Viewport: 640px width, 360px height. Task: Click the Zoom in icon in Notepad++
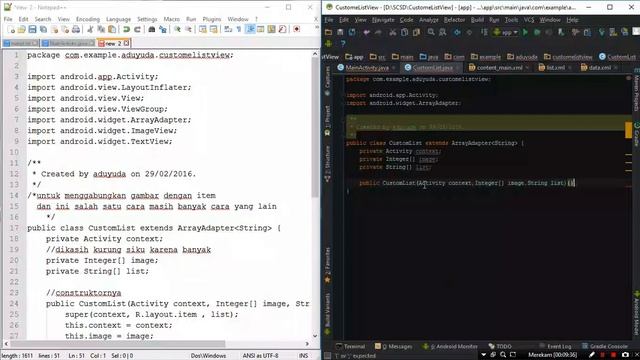(x=177, y=29)
